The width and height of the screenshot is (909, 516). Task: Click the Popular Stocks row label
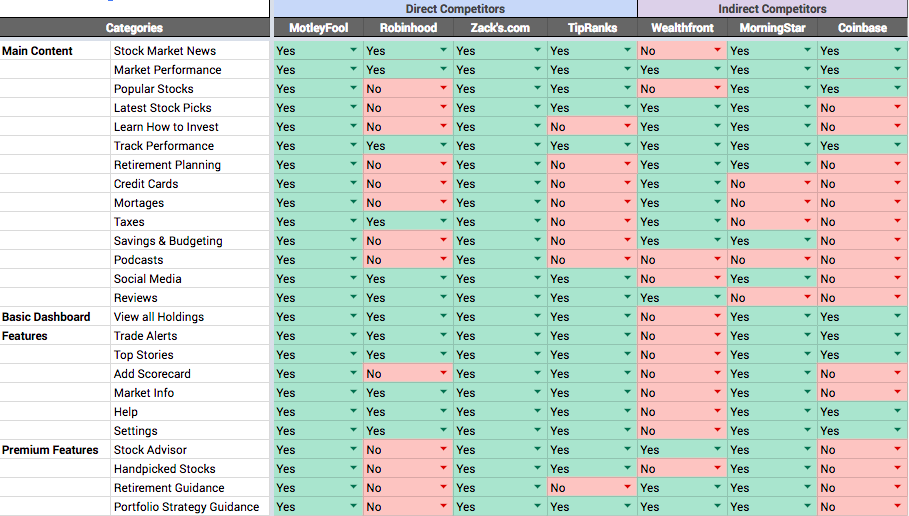(x=154, y=89)
